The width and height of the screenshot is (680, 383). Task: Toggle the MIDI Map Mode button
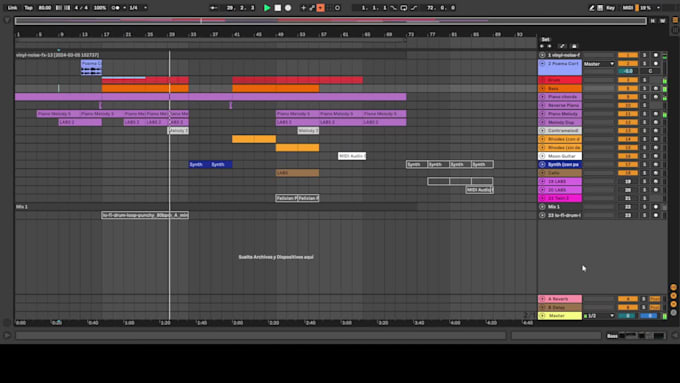pos(628,8)
